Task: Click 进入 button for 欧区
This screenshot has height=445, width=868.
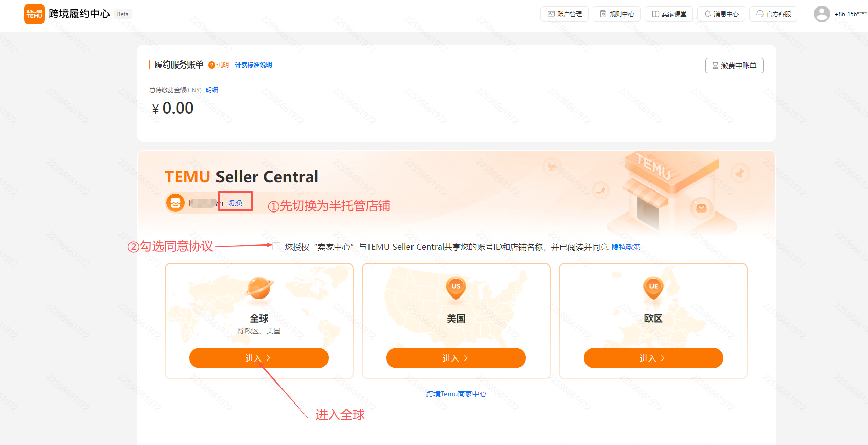Action: [654, 358]
